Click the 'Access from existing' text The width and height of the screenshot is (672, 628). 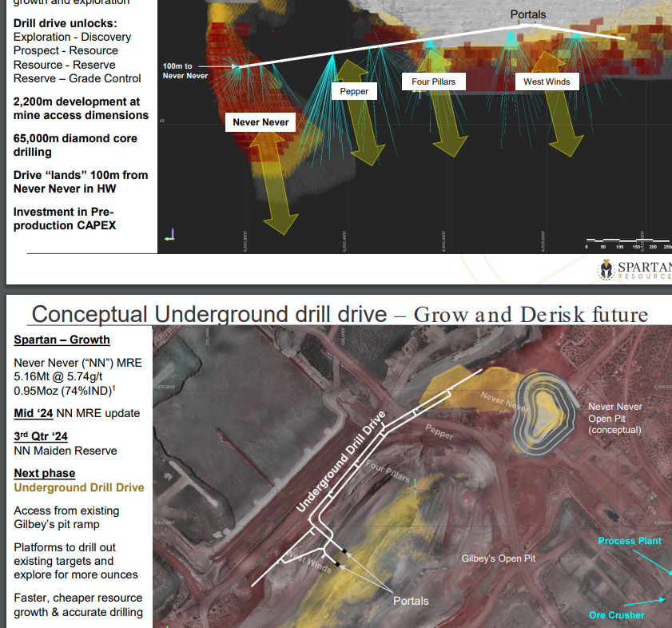coord(66,511)
